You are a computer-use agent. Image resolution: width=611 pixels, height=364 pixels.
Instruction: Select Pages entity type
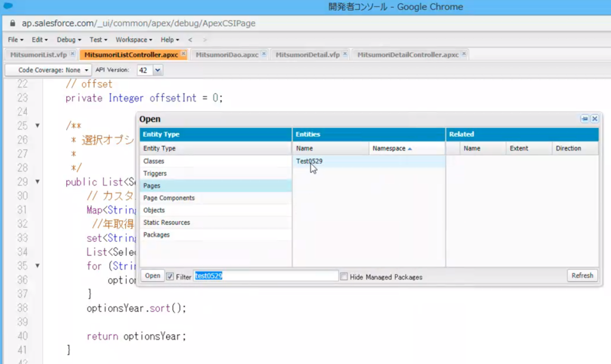[216, 186]
